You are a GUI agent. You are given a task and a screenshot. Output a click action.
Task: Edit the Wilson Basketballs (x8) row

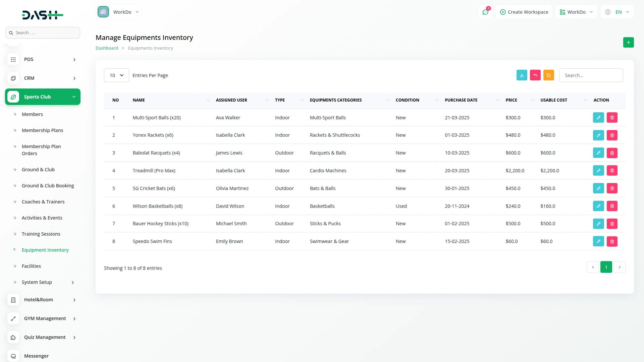coord(598,206)
